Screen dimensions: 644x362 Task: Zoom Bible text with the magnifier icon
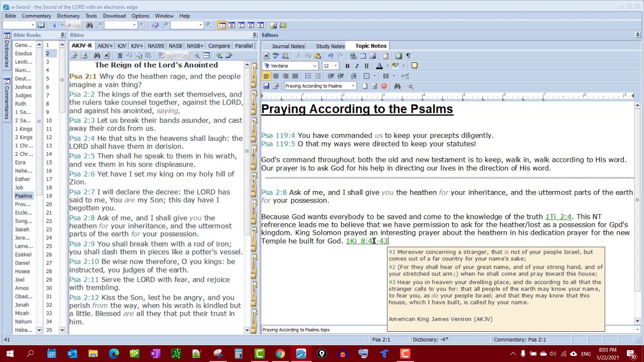pos(197,55)
